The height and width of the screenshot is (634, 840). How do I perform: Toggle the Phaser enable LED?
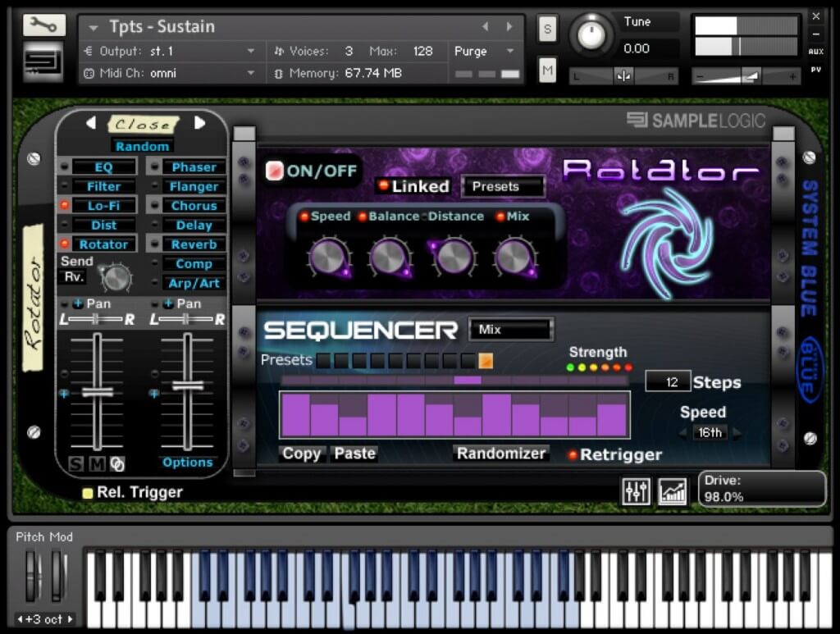click(x=154, y=166)
